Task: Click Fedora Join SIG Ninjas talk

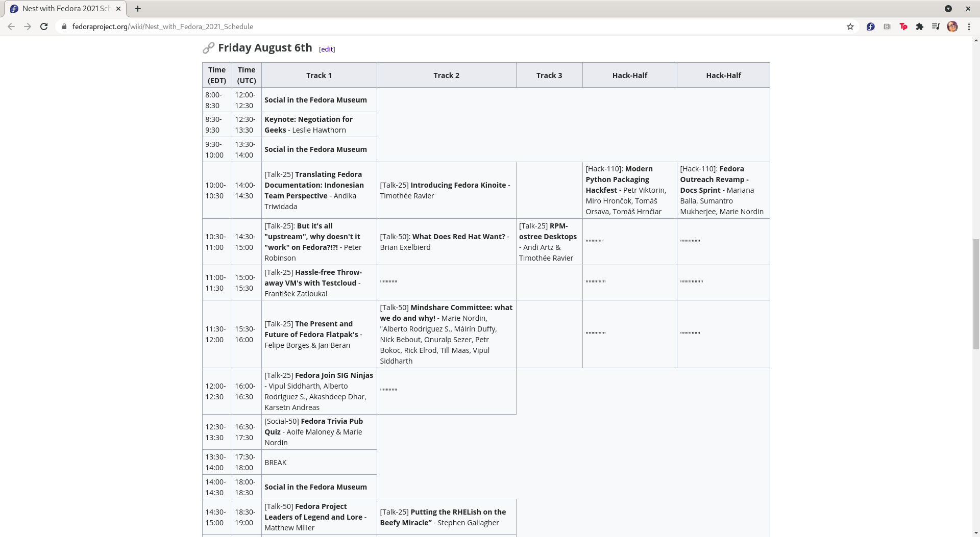Action: click(319, 391)
